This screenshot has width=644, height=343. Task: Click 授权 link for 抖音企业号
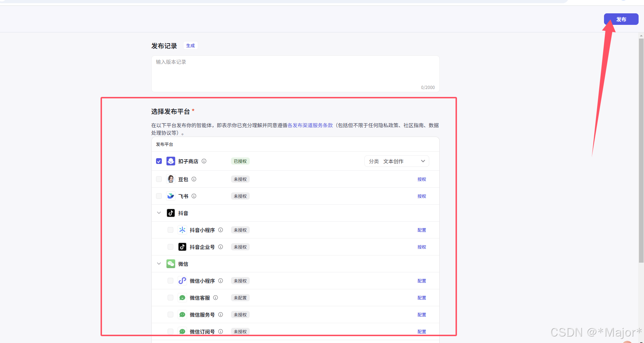coord(422,247)
